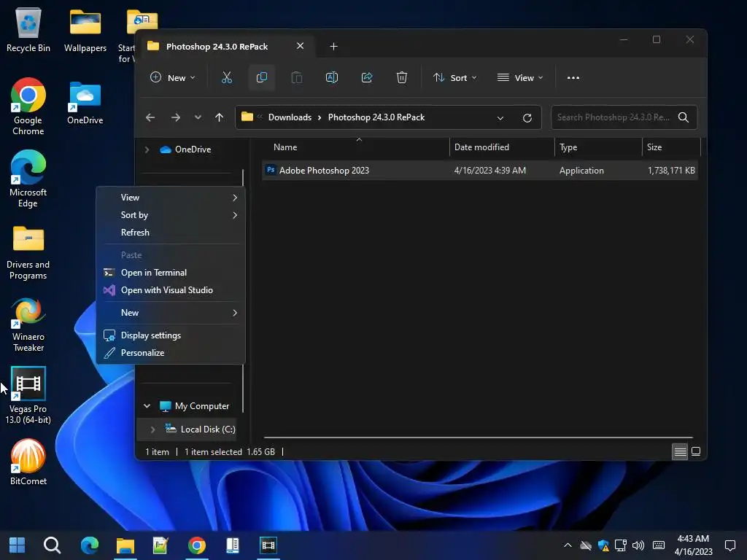This screenshot has width=747, height=560.
Task: Switch to details view icon in status bar
Action: (681, 451)
